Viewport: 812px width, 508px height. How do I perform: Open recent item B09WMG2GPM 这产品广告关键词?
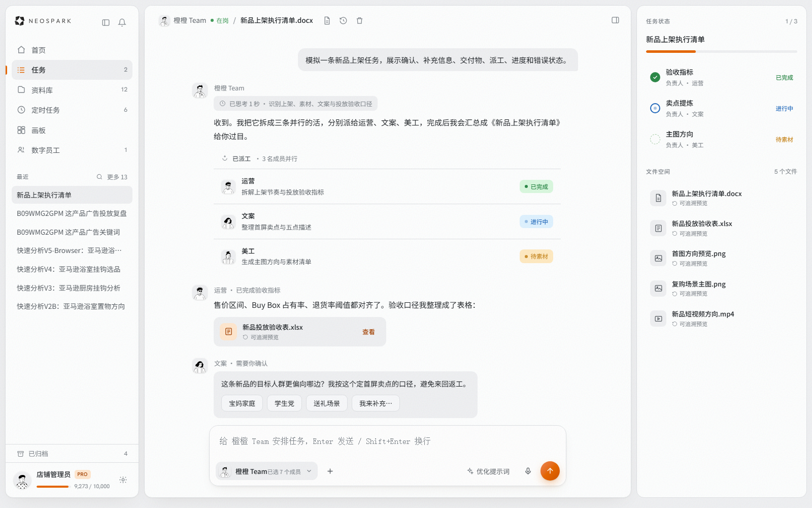[x=72, y=232]
